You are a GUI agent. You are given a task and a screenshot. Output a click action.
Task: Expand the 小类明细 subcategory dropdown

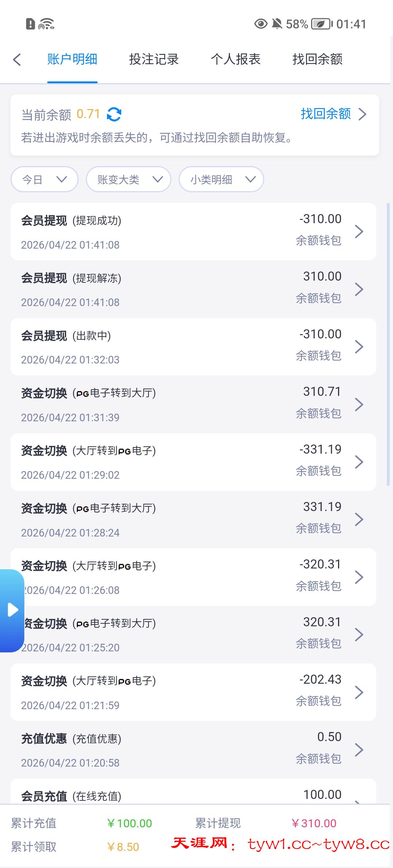[221, 179]
